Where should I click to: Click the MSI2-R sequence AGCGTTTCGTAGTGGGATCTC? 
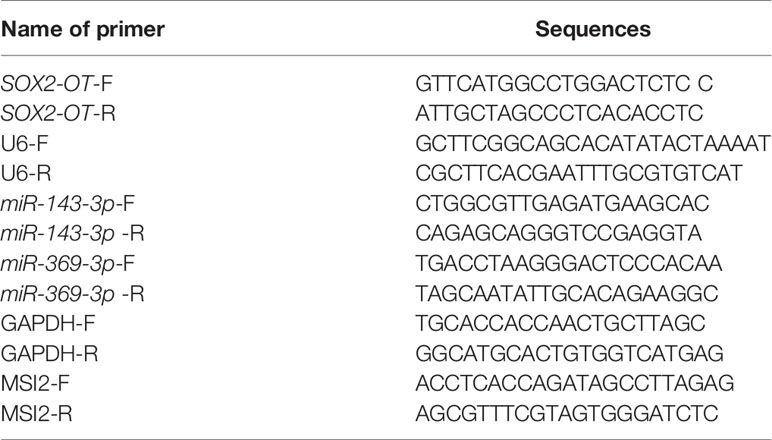pos(567,413)
